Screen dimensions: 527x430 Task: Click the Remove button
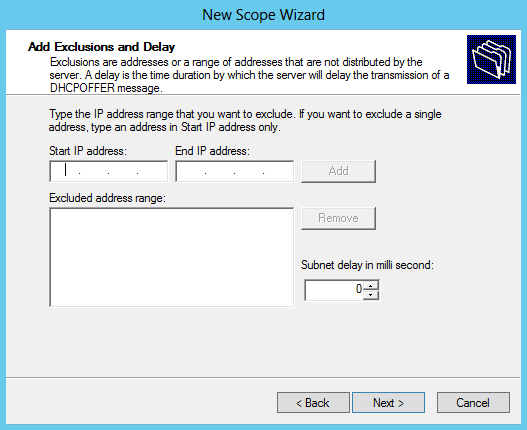(x=338, y=219)
